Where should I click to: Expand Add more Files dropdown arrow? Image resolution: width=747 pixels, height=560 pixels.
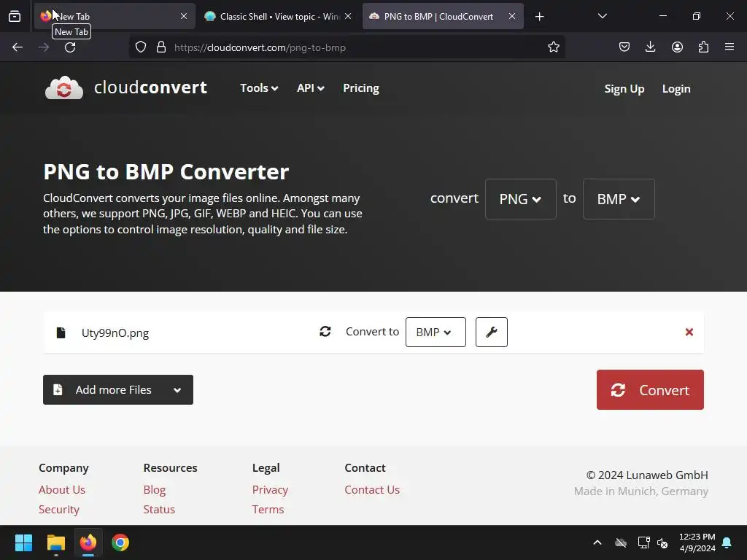coord(177,390)
